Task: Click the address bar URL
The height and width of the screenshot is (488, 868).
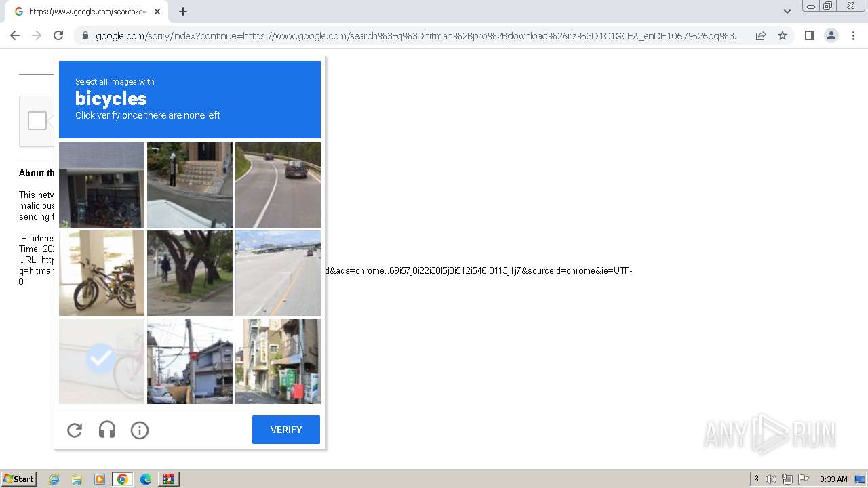Action: (418, 36)
